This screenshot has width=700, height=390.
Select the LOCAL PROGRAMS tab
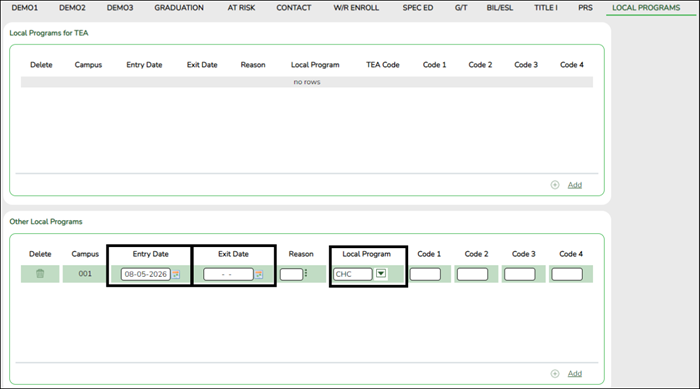click(x=646, y=8)
